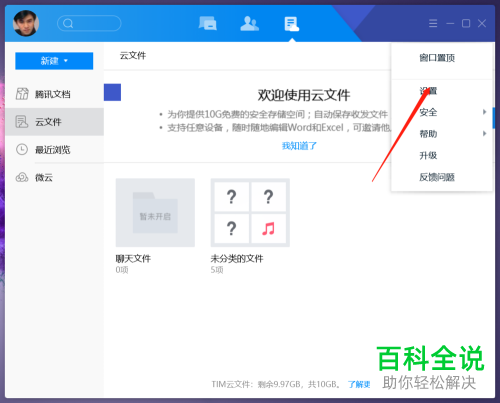Viewport: 500px width, 403px height.
Task: Click the 腾讯文档 sidebar icon
Action: [22, 94]
